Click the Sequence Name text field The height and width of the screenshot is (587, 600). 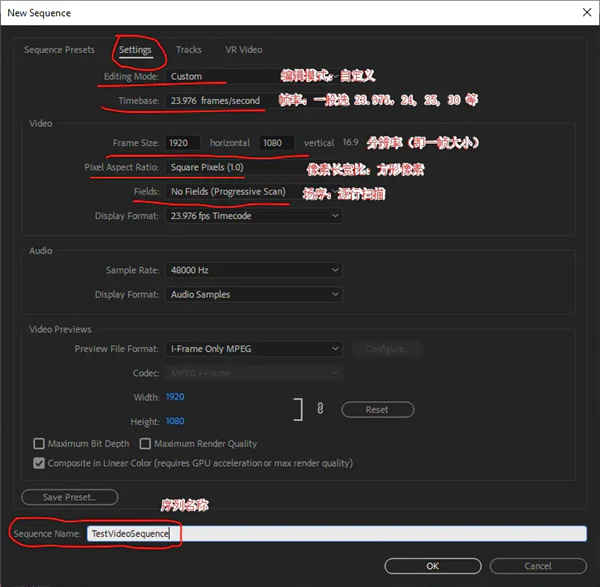(x=335, y=534)
